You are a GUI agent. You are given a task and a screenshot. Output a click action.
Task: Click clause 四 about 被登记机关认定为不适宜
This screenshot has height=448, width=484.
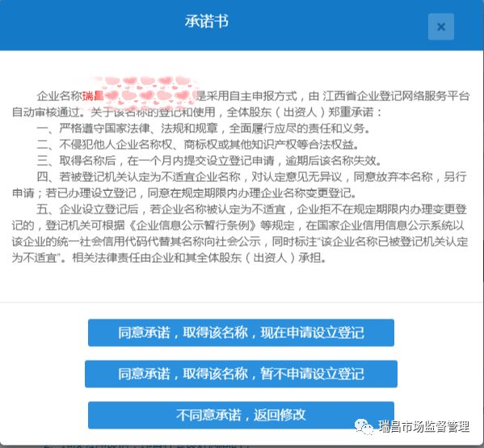click(x=239, y=184)
